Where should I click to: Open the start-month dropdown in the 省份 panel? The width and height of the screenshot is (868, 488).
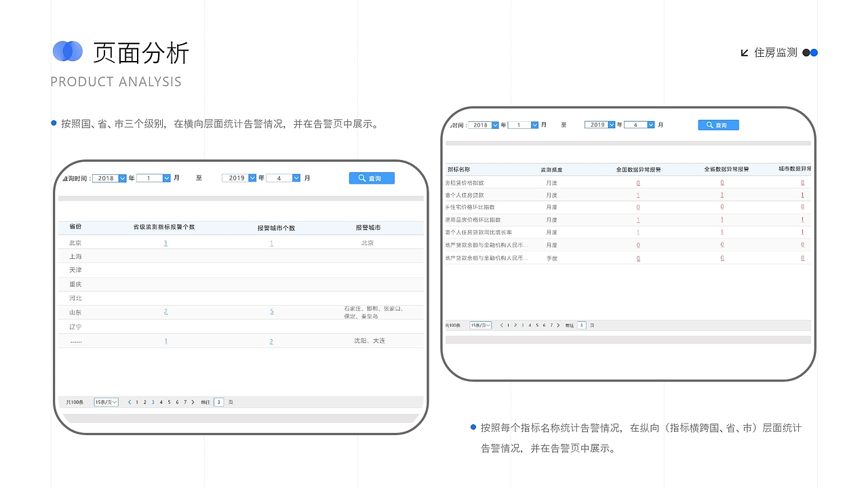click(x=154, y=178)
